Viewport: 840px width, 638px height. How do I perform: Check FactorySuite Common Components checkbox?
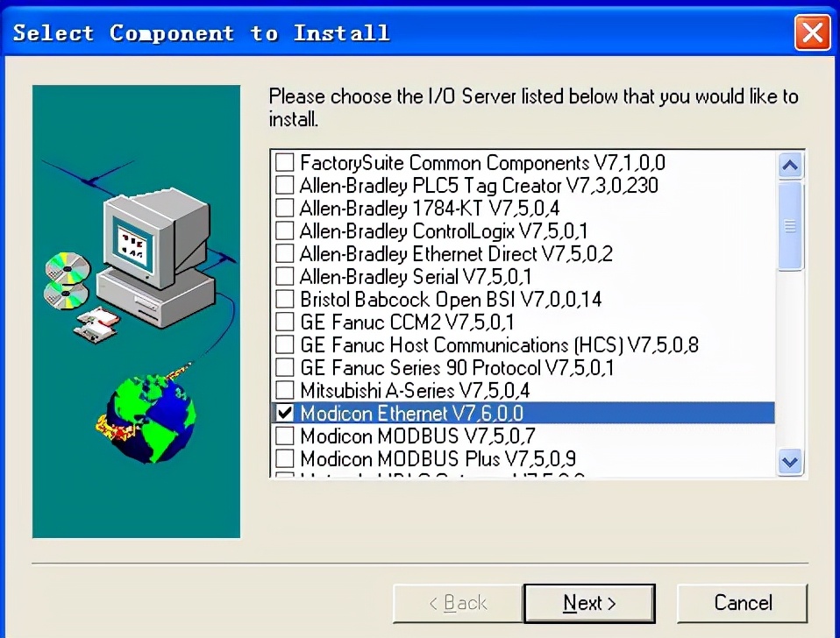(x=284, y=161)
